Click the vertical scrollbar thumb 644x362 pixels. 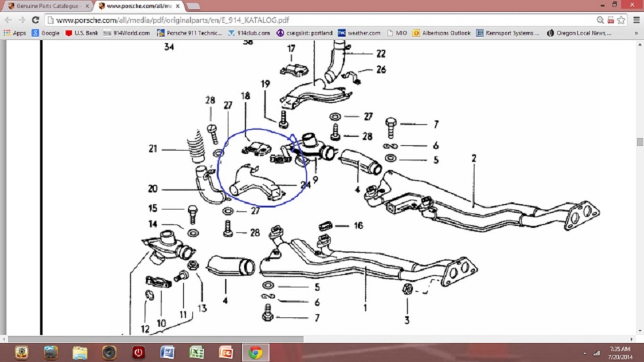[639, 141]
